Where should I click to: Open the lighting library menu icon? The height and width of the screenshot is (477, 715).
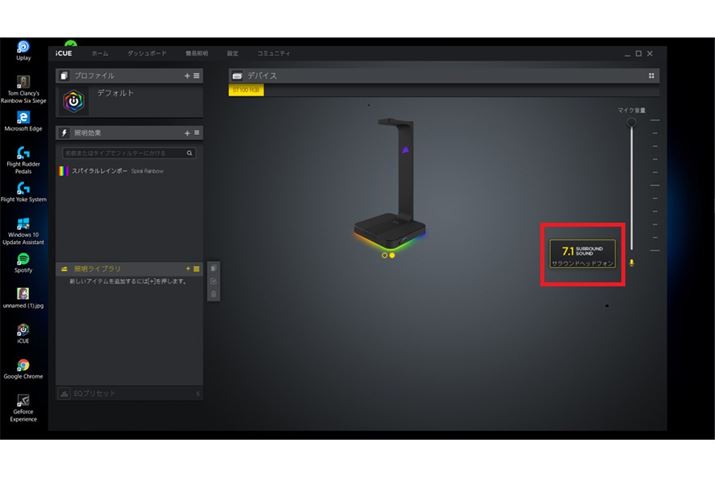(x=197, y=269)
